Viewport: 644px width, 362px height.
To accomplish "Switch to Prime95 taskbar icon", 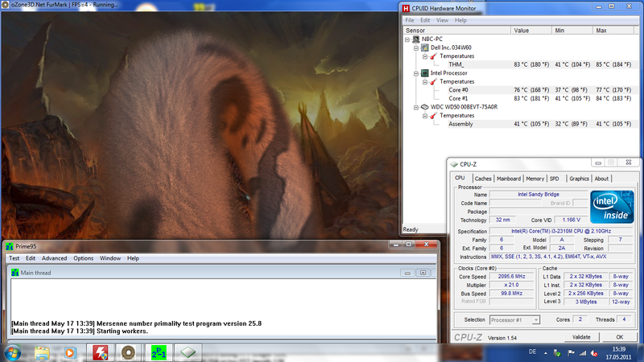I will [x=159, y=353].
